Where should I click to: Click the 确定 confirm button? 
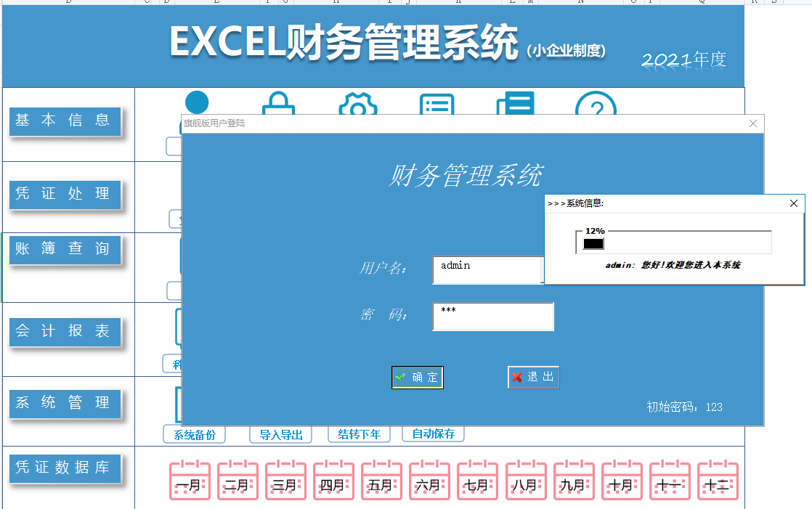coord(417,377)
